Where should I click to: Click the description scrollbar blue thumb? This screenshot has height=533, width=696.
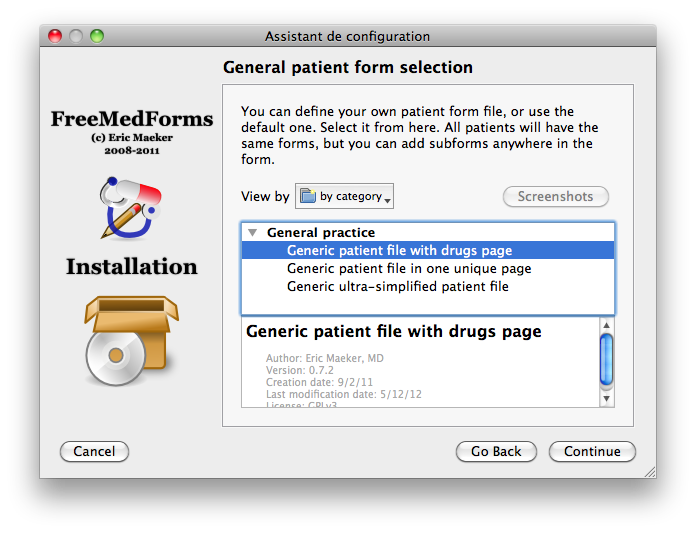[606, 359]
